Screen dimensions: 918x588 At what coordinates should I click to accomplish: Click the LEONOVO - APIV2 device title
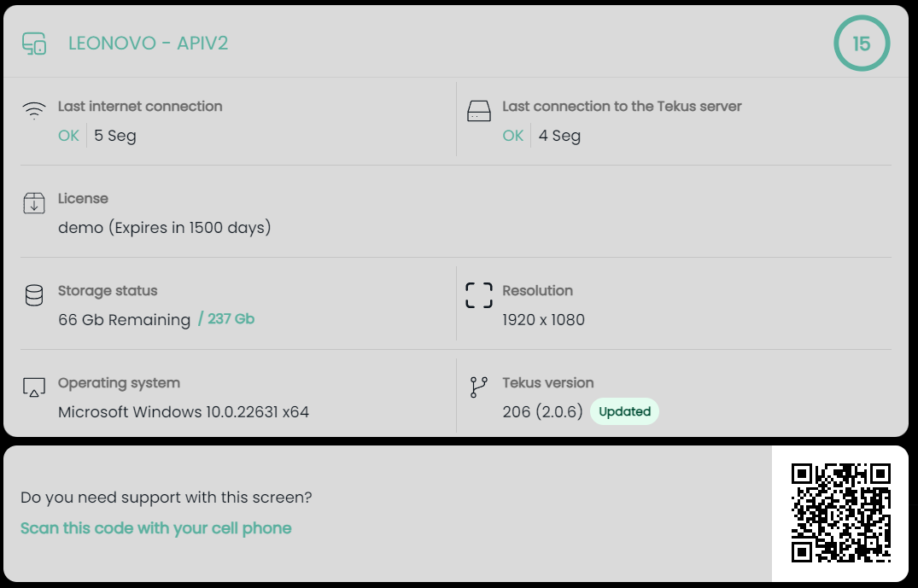coord(149,44)
